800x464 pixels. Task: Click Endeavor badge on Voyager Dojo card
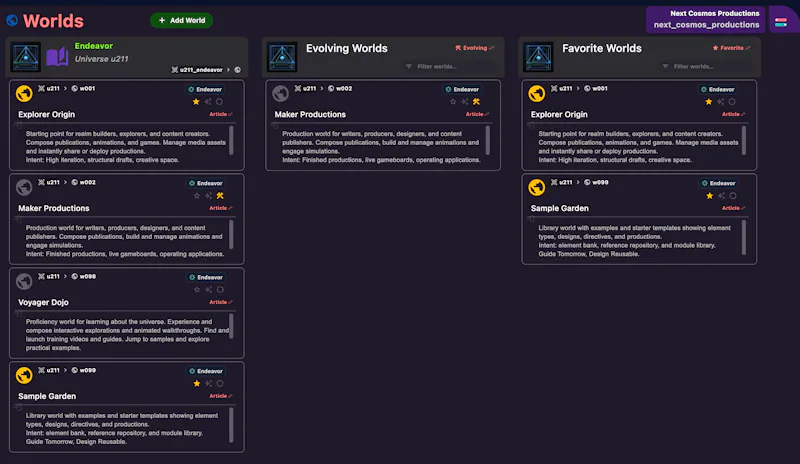coord(206,277)
